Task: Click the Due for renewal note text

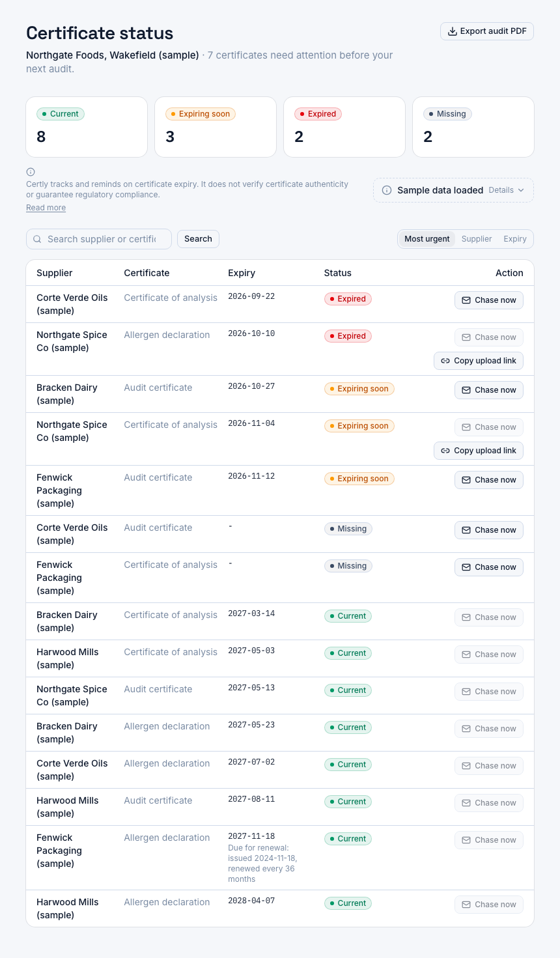Action: pyautogui.click(x=262, y=864)
